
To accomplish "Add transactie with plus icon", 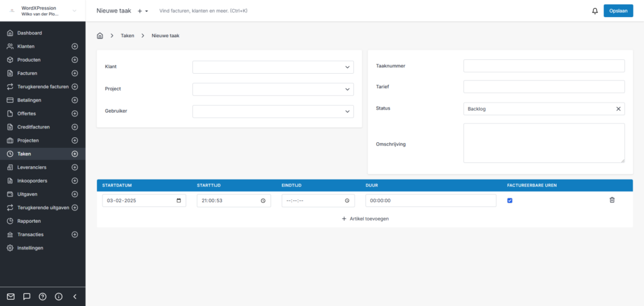I will [x=75, y=234].
